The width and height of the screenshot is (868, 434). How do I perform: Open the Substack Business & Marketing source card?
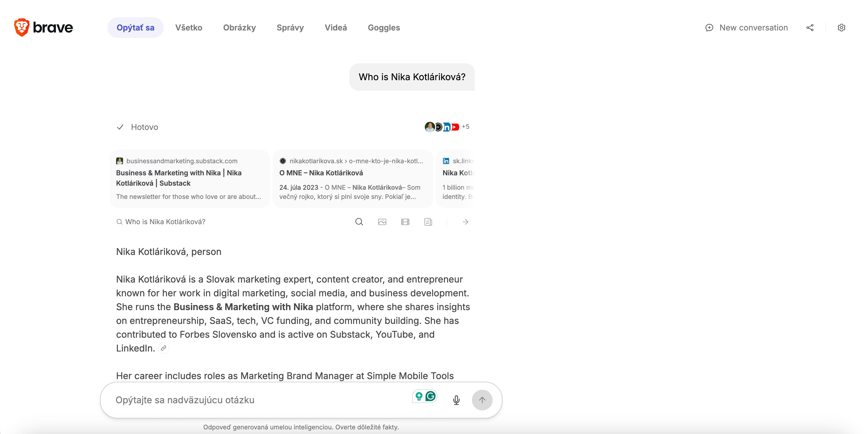[189, 178]
